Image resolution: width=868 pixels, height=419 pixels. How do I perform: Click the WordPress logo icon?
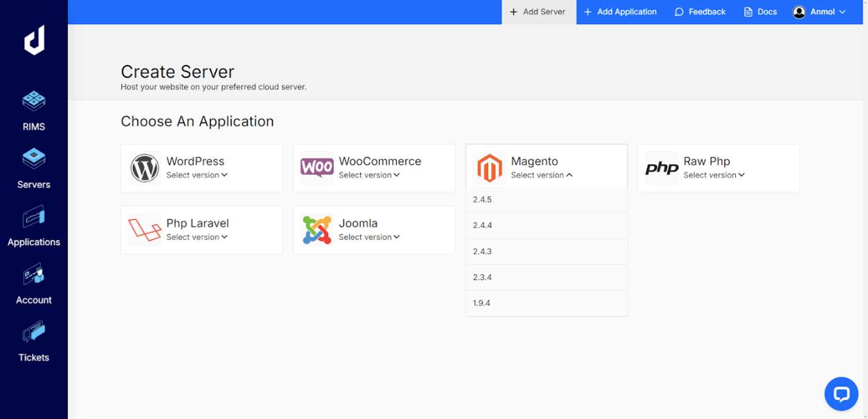(144, 168)
